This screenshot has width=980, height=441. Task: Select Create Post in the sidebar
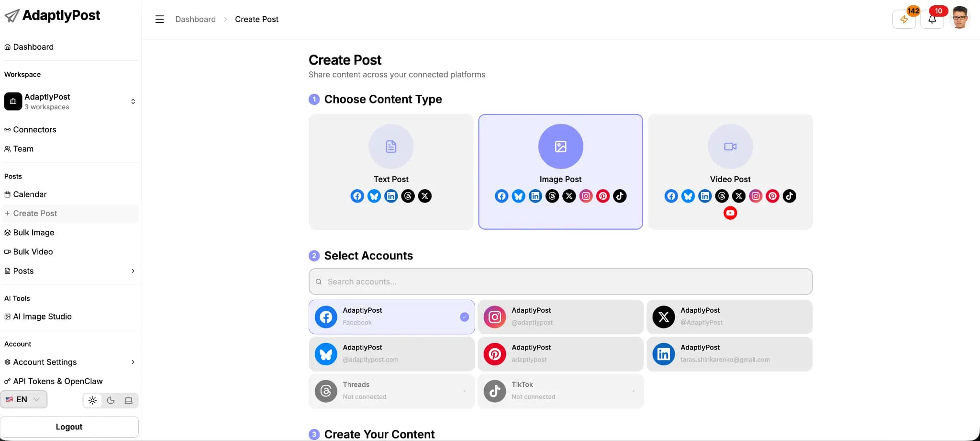coord(70,214)
